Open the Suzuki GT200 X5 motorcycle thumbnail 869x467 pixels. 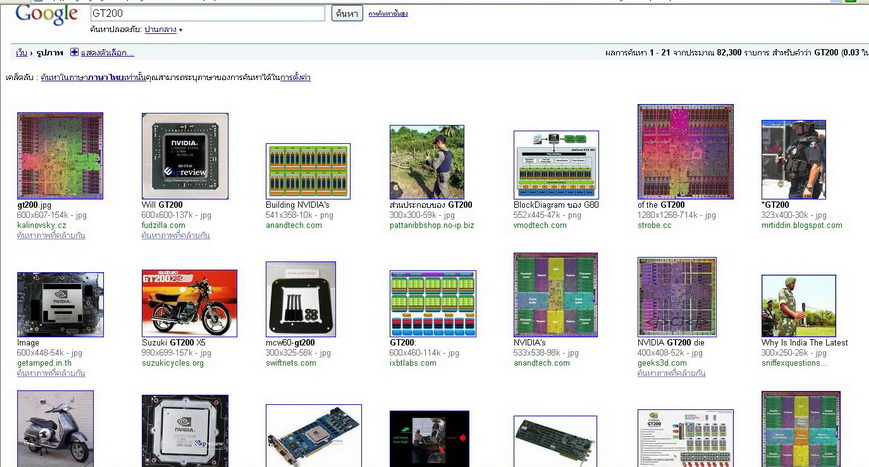[190, 303]
